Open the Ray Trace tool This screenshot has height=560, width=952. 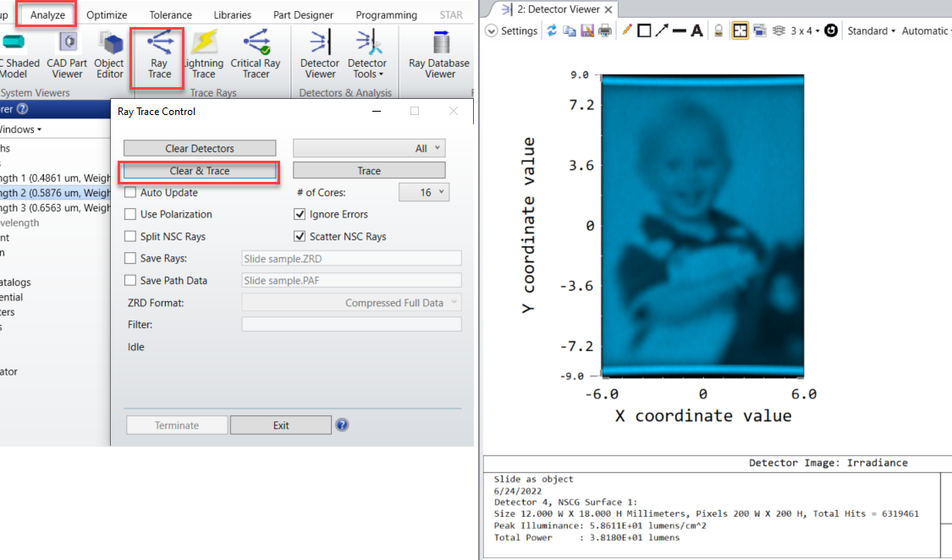click(159, 57)
